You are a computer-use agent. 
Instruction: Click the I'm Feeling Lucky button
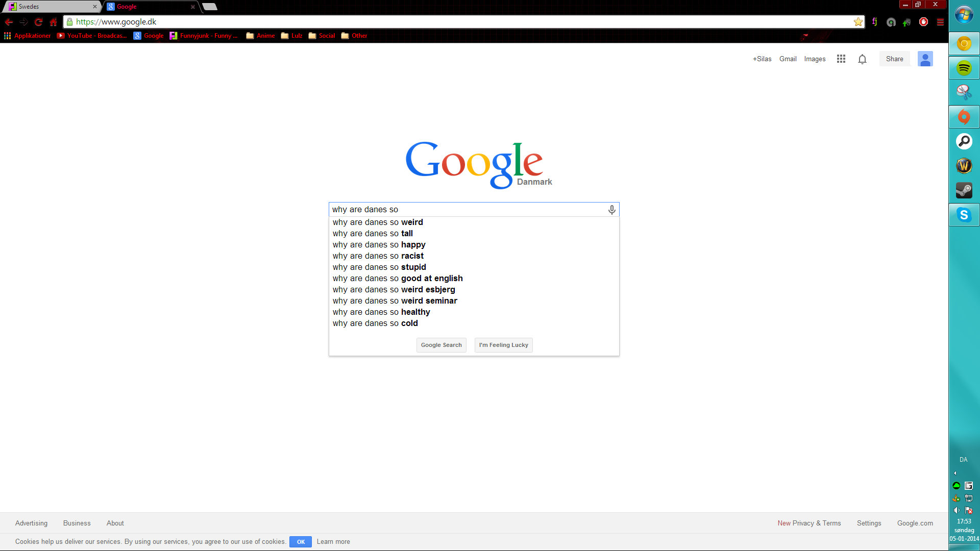(503, 345)
